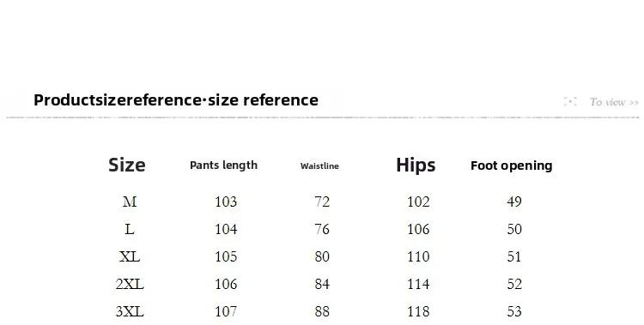Click the Productsizereference heading
This screenshot has height=325, width=644.
pyautogui.click(x=176, y=100)
